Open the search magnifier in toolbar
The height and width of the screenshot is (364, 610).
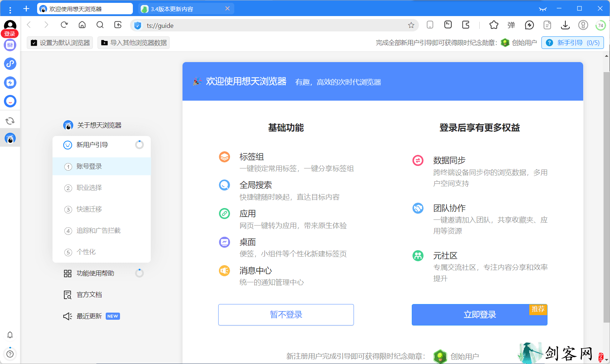tap(100, 25)
